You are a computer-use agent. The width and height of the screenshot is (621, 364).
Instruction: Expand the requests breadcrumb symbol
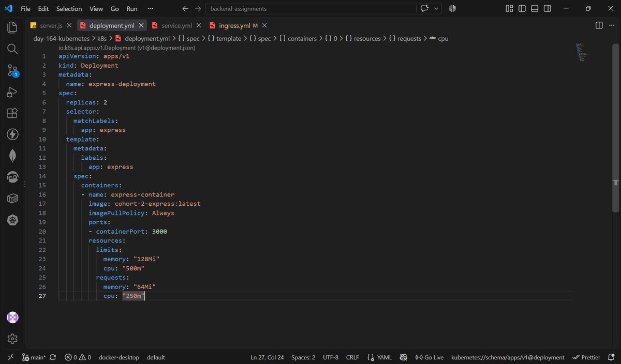click(405, 38)
